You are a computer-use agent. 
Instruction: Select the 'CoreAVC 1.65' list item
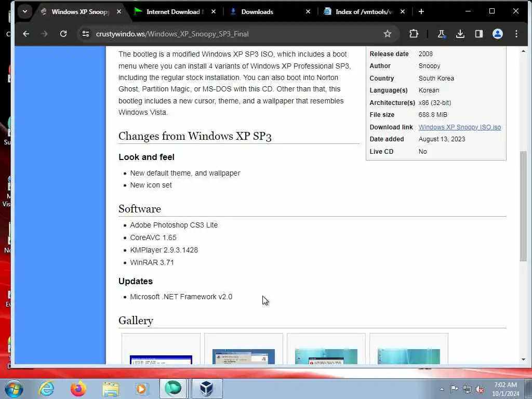(x=153, y=237)
